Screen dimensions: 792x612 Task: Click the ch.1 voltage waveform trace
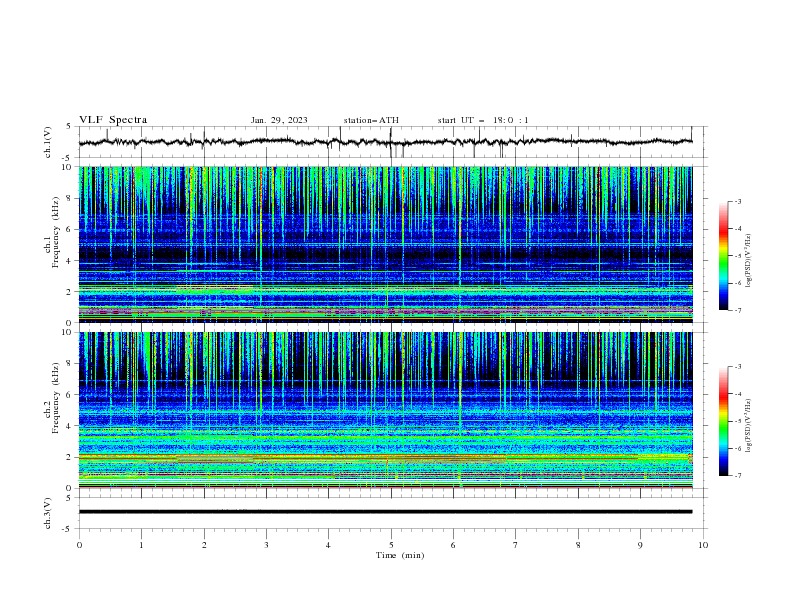coord(385,142)
